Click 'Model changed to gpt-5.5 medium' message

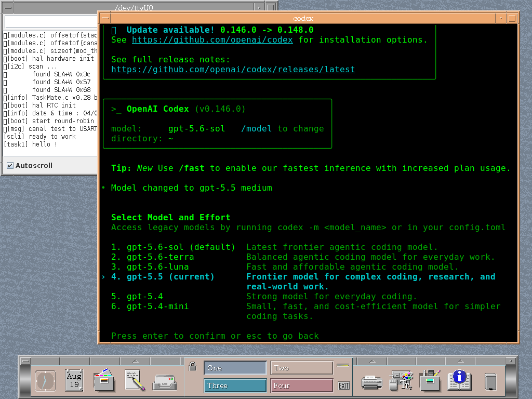click(x=192, y=188)
